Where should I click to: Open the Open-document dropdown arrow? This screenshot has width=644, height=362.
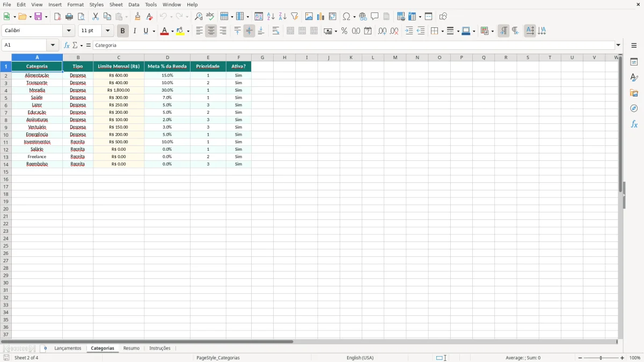click(30, 17)
